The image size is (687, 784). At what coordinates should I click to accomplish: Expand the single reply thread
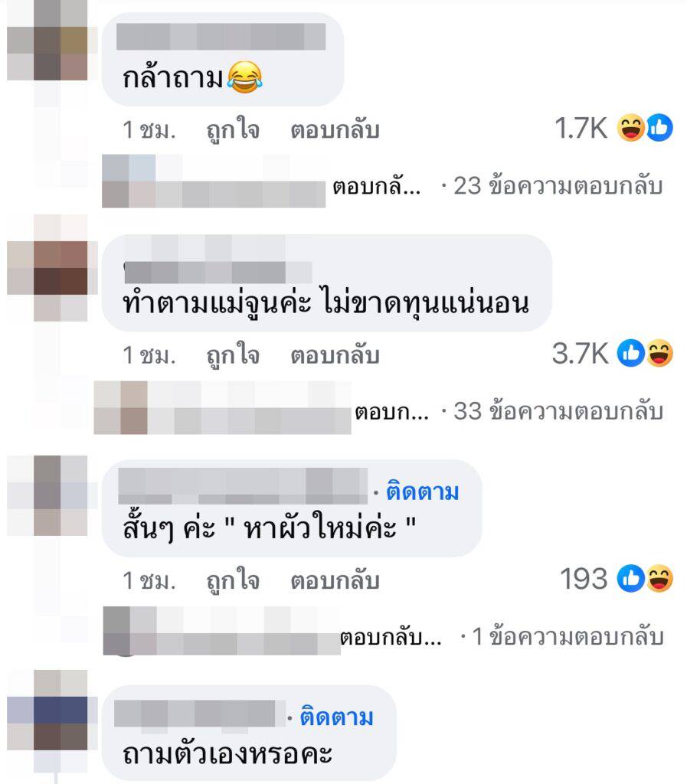tap(568, 636)
